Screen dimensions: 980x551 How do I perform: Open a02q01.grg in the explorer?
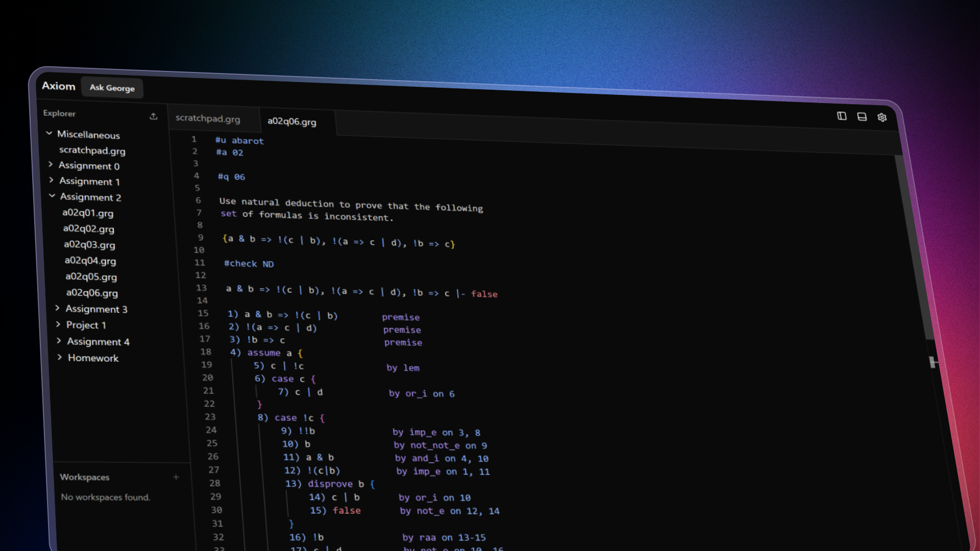(x=88, y=213)
